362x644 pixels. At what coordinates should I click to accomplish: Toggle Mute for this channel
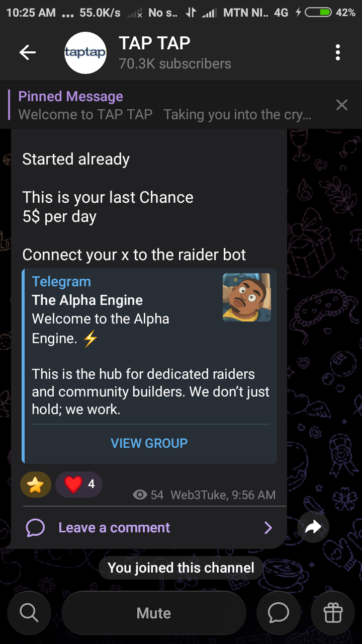(x=154, y=613)
